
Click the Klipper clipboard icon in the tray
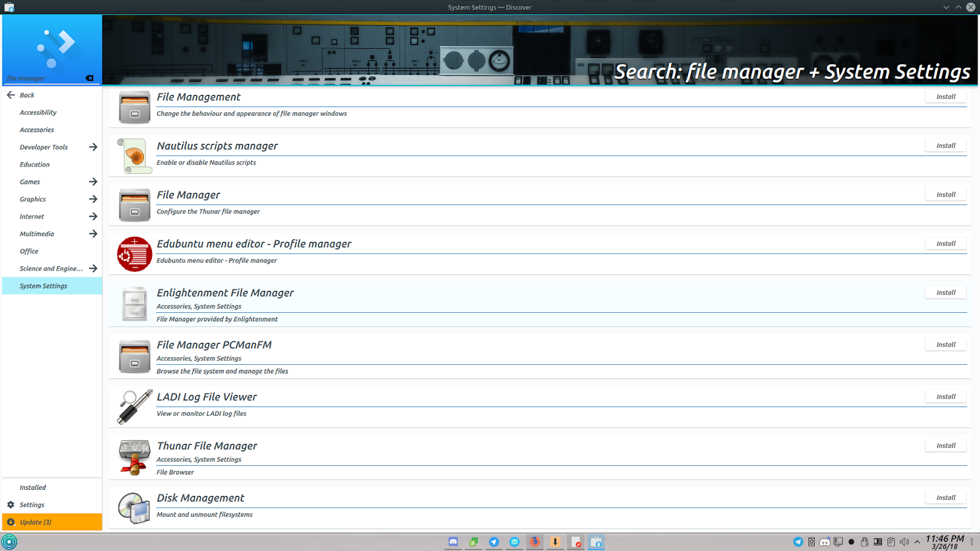[891, 541]
